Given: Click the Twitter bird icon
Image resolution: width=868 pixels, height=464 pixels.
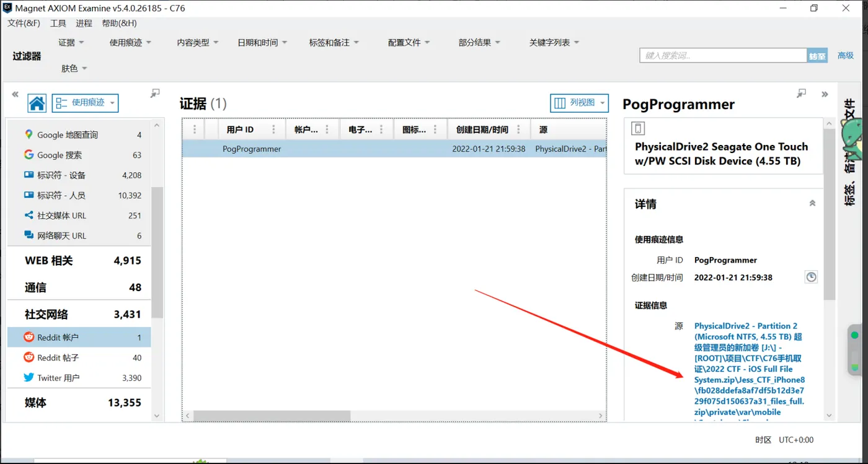Looking at the screenshot, I should pyautogui.click(x=29, y=377).
